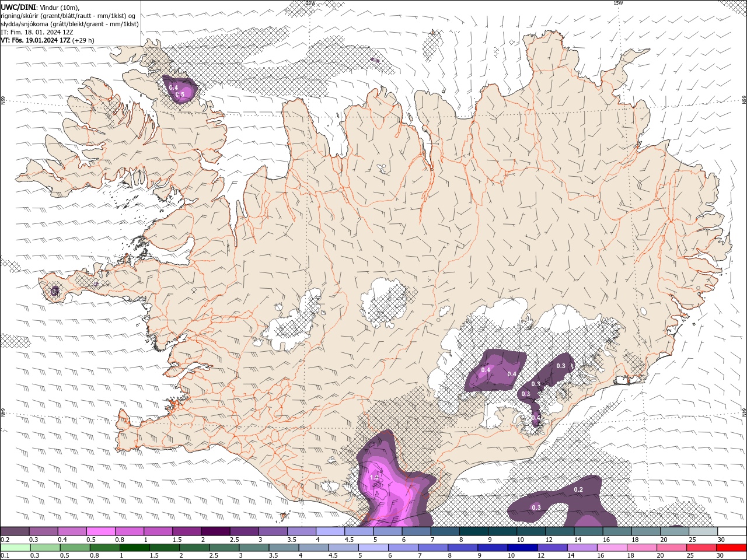747x560 pixels.
Task: Select the light pink 16 swatch, rain scale
Action: tap(612, 548)
